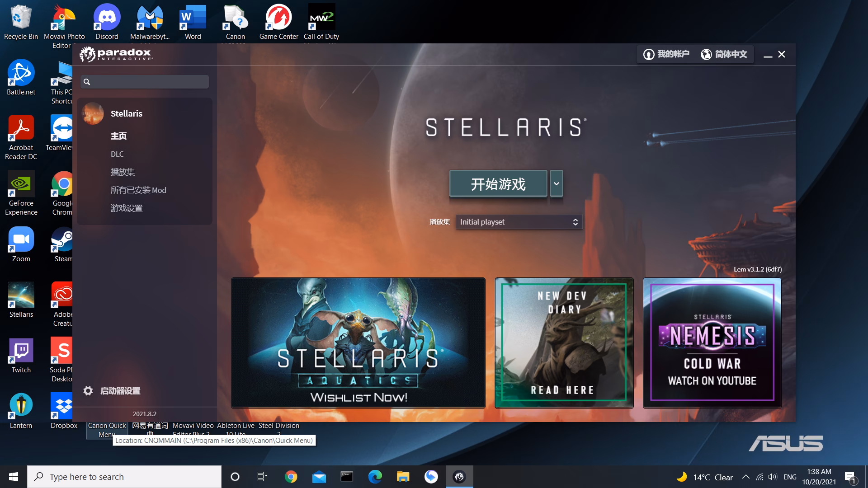The image size is (868, 488).
Task: Open the Initial playset dropdown
Action: (519, 222)
